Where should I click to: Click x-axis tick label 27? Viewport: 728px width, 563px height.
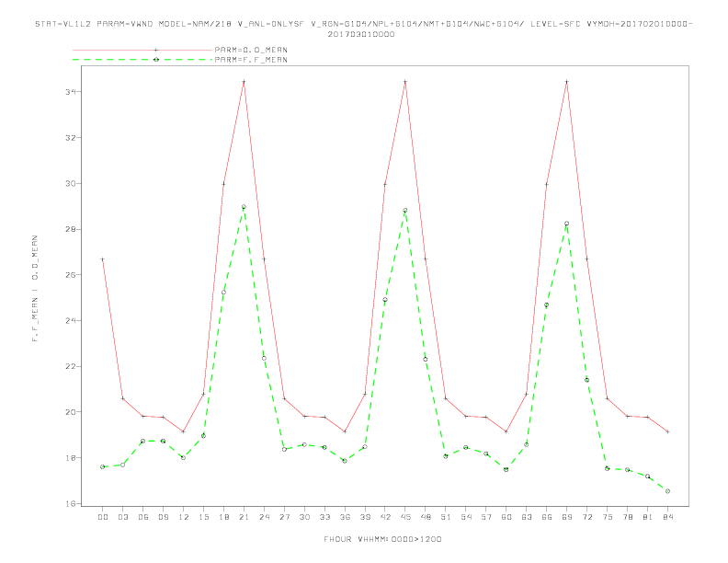284,517
